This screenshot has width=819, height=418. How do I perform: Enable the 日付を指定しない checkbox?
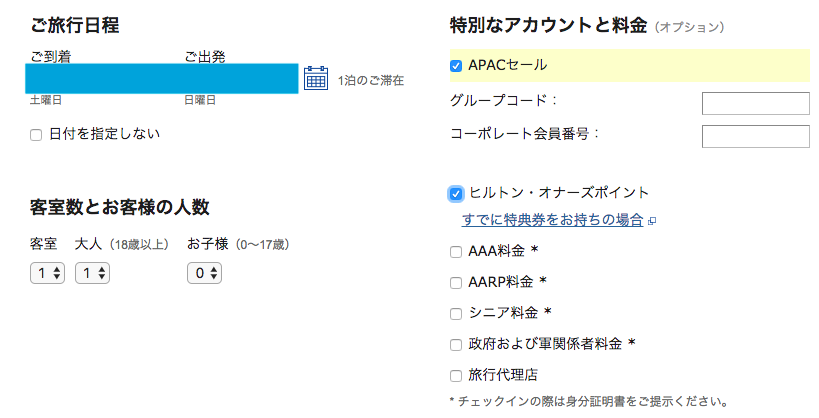click(x=36, y=135)
